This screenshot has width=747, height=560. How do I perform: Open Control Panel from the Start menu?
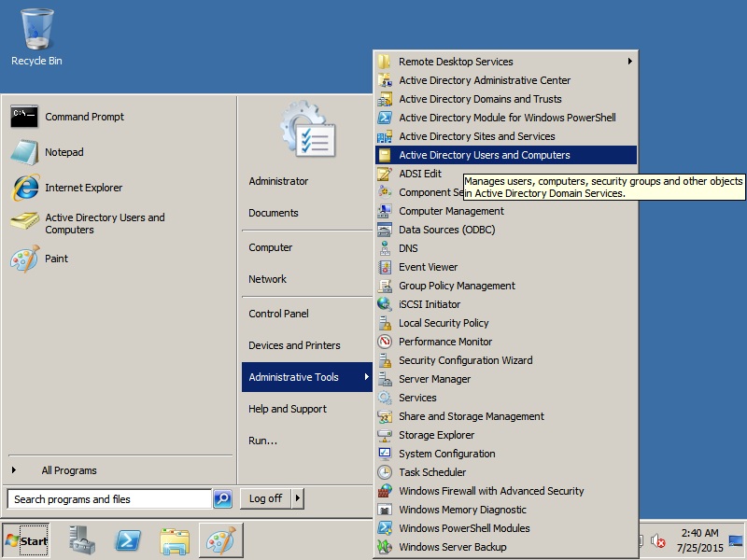coord(278,314)
